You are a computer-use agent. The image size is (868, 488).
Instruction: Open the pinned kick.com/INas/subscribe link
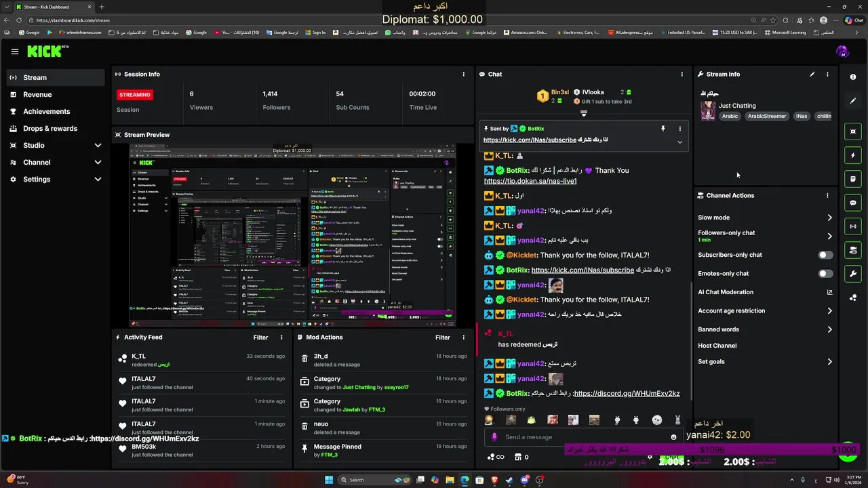click(x=530, y=140)
